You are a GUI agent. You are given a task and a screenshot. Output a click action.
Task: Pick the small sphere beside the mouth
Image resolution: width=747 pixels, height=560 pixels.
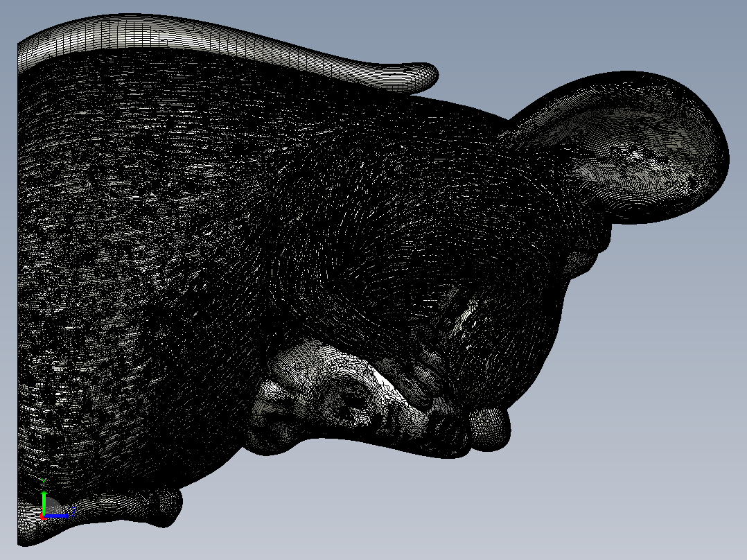coord(489,428)
